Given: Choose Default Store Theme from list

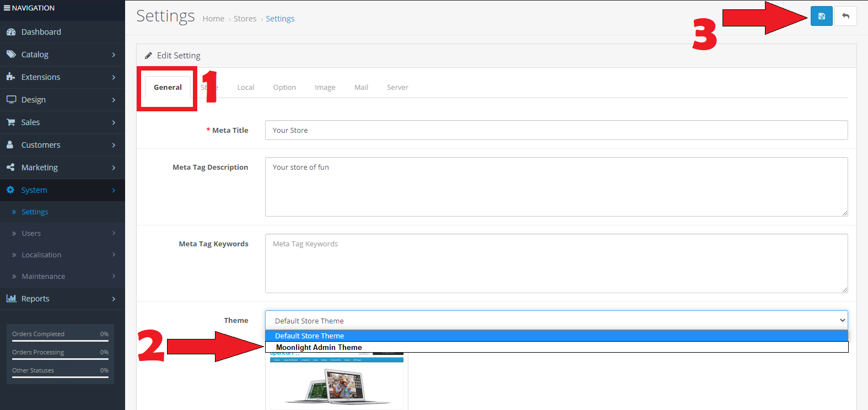Looking at the screenshot, I should pos(310,336).
